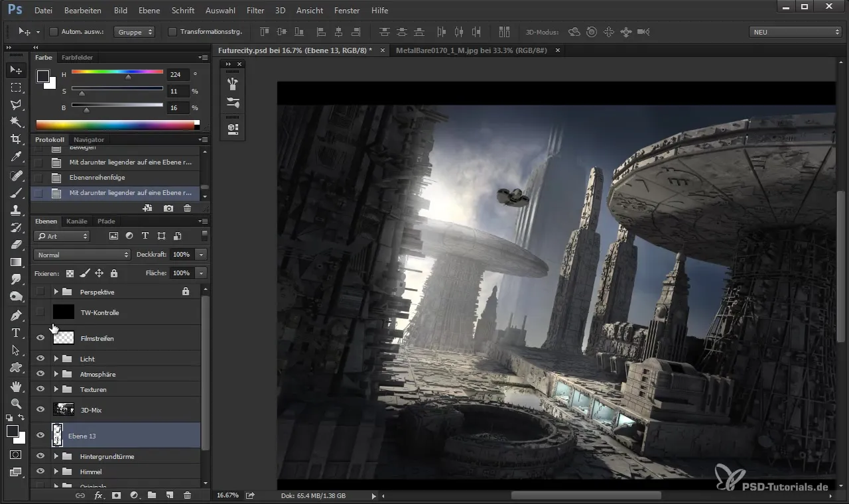Select the Ebene 13 layer
This screenshot has height=504, width=849.
coord(116,435)
